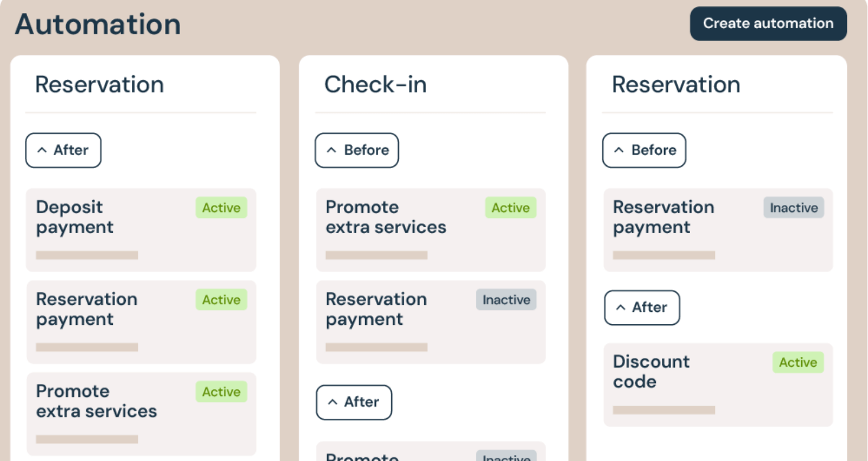Click the Automation page title
This screenshot has width=868, height=461.
pos(98,24)
